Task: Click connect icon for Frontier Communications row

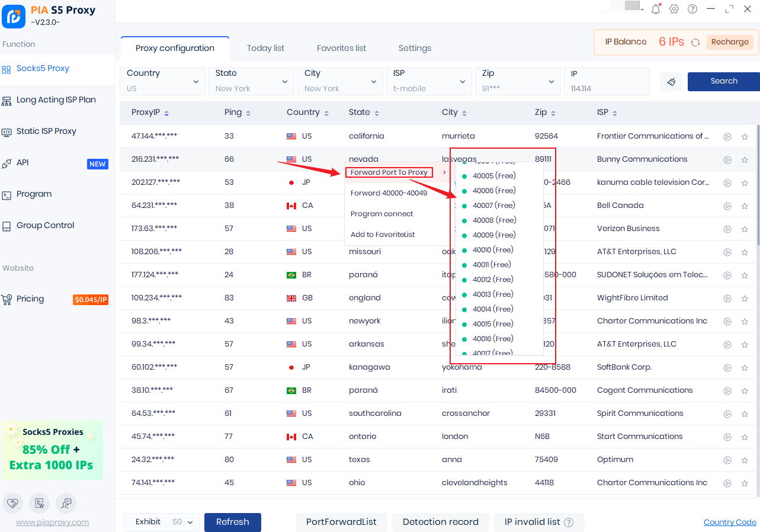Action: pos(727,136)
